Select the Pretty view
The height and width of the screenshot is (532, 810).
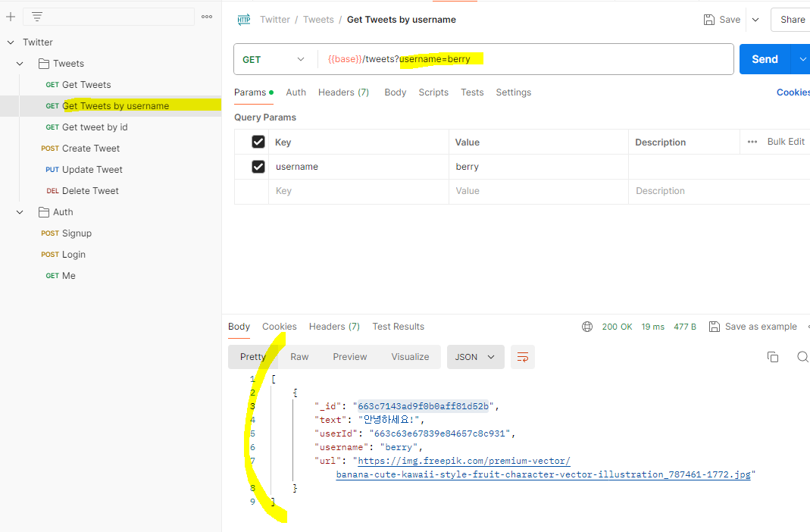[253, 357]
